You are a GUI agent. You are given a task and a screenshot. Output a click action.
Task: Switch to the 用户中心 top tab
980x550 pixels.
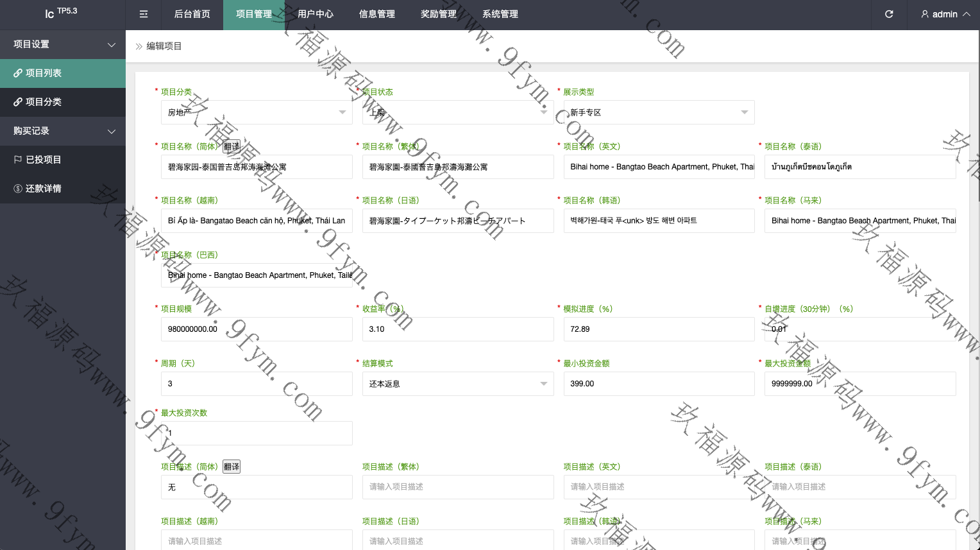[x=316, y=14]
